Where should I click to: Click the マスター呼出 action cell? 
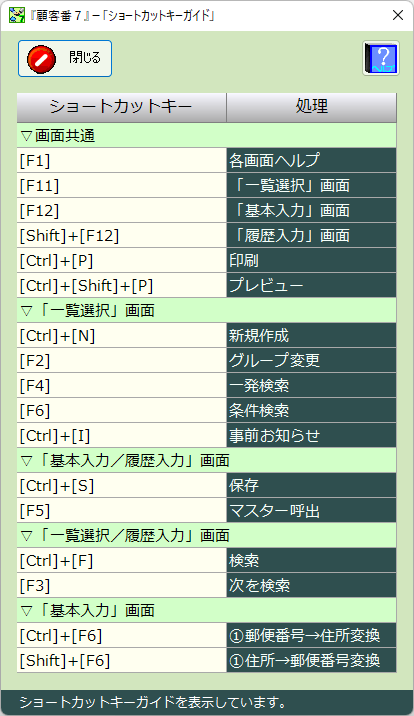311,511
